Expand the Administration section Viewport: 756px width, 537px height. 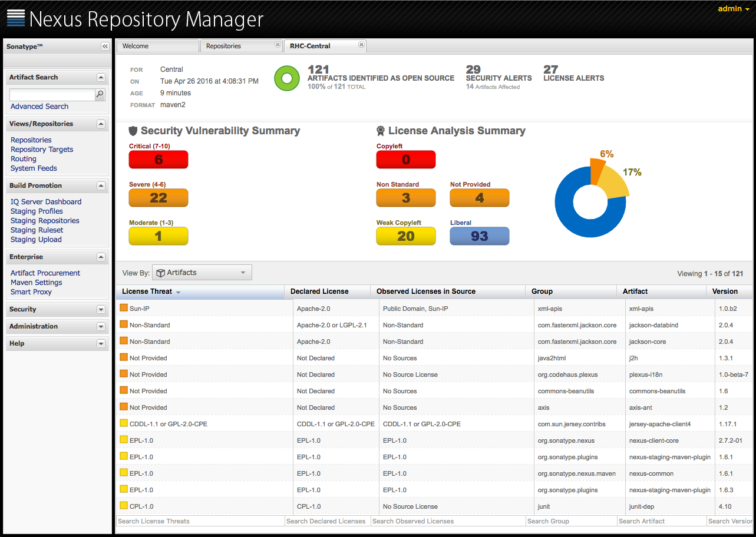[x=101, y=326]
